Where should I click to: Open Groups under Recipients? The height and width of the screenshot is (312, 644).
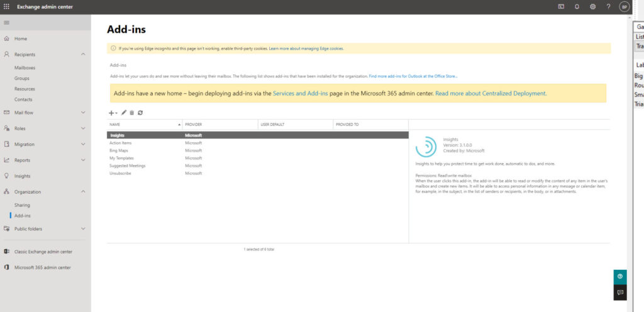tap(22, 79)
